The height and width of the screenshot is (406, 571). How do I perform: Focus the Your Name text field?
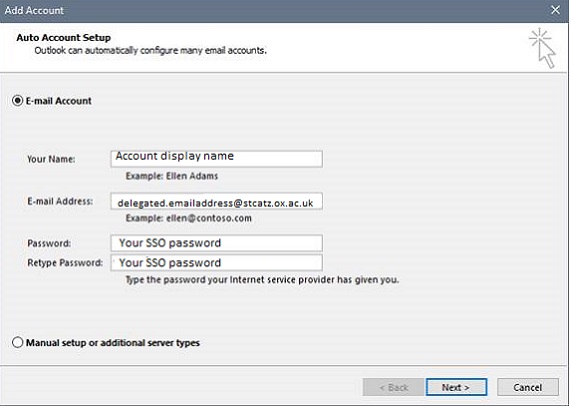216,159
